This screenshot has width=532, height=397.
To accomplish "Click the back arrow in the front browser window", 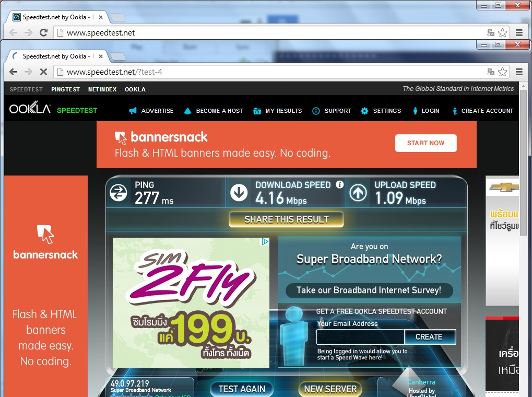I will [14, 72].
